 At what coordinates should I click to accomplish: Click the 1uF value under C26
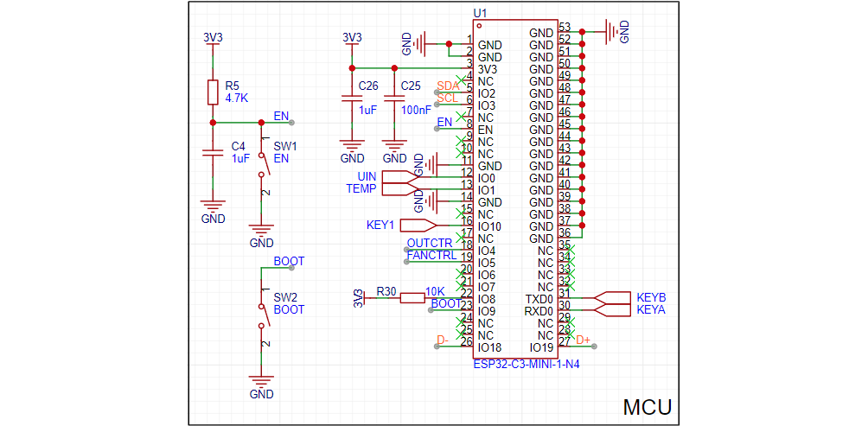coord(368,110)
